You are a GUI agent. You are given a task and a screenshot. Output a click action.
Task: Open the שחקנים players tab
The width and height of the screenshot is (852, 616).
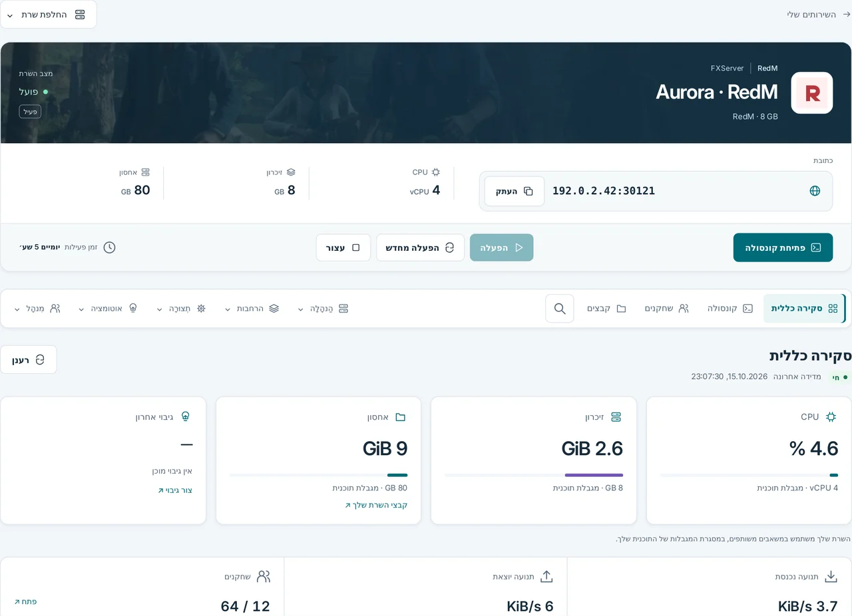pyautogui.click(x=666, y=309)
